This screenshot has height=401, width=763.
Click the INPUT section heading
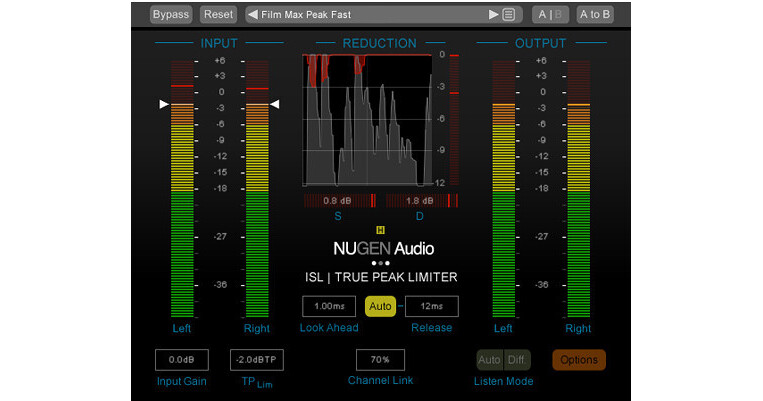(x=219, y=43)
